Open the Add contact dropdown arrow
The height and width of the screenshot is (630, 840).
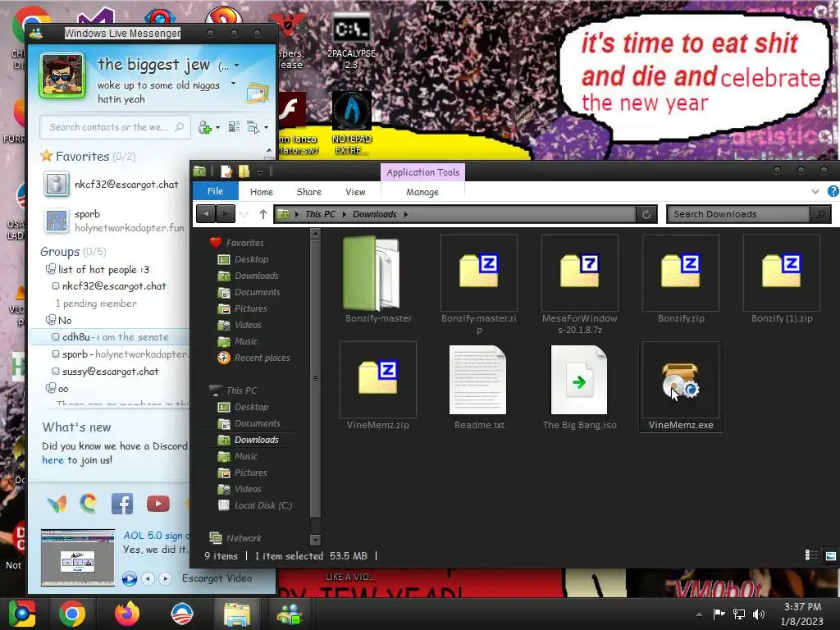click(x=217, y=128)
